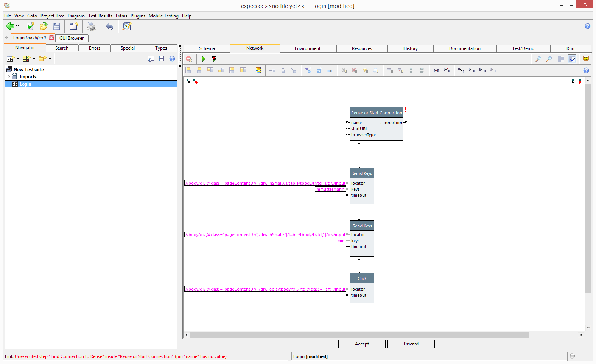Click the horizontal scrollbar under the diagram

[x=359, y=335]
